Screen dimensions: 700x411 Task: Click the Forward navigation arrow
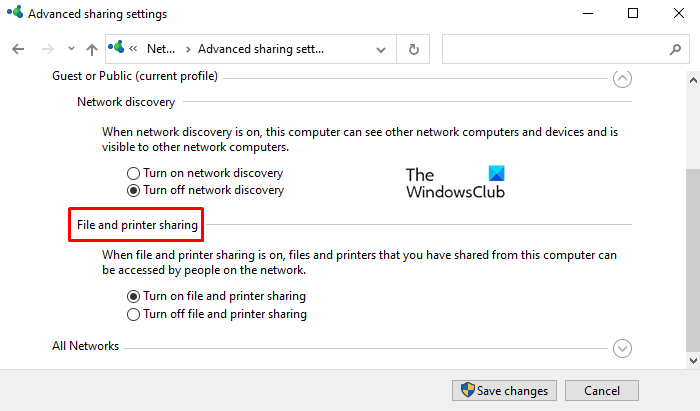coord(45,49)
